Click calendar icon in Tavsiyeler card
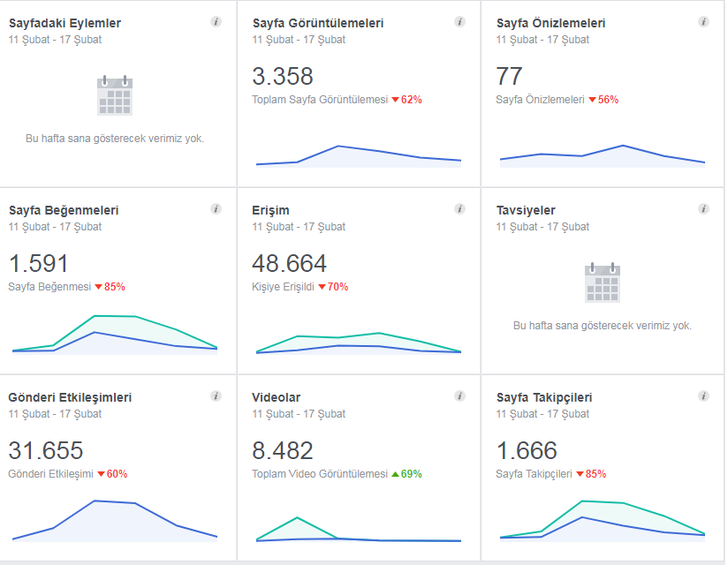 [603, 282]
